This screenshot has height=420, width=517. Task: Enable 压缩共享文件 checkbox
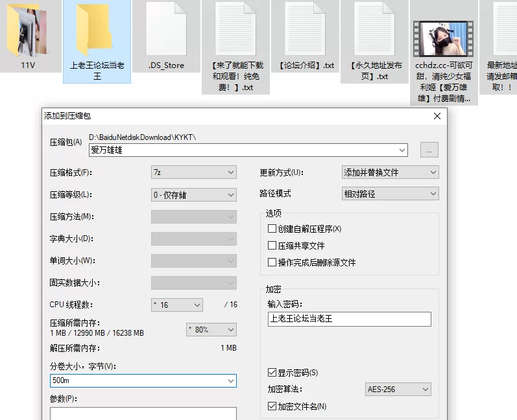pos(272,246)
